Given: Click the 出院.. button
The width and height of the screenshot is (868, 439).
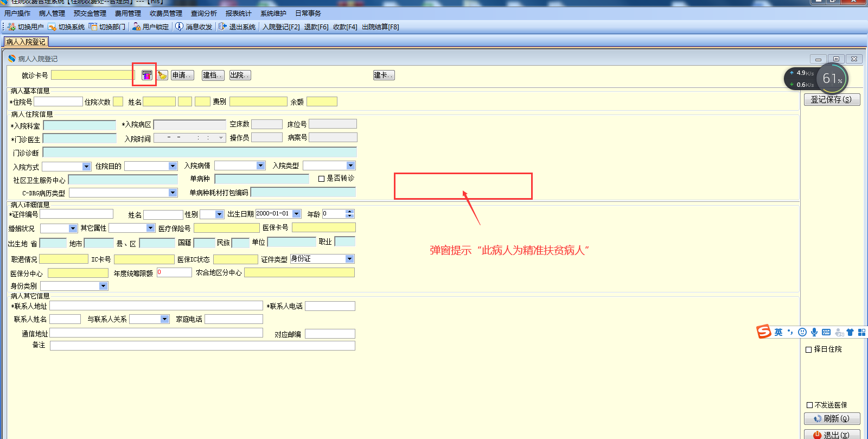Looking at the screenshot, I should [240, 75].
